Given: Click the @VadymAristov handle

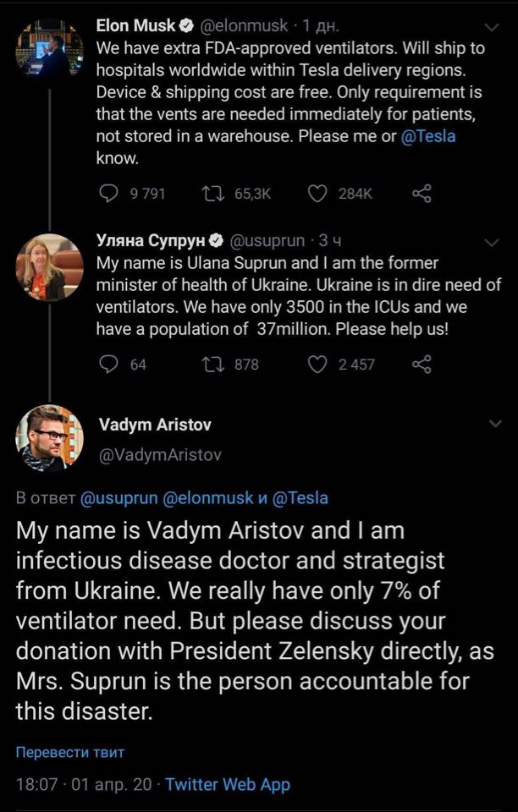Looking at the screenshot, I should (x=161, y=455).
